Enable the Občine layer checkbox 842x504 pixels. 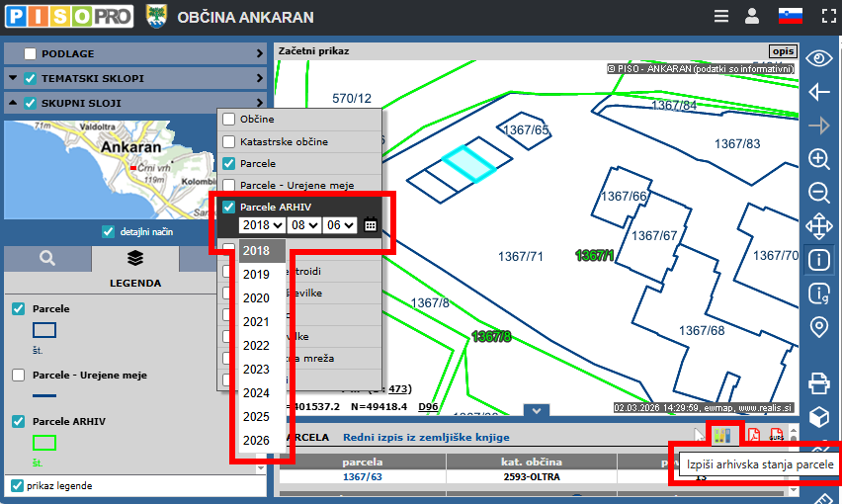(229, 120)
